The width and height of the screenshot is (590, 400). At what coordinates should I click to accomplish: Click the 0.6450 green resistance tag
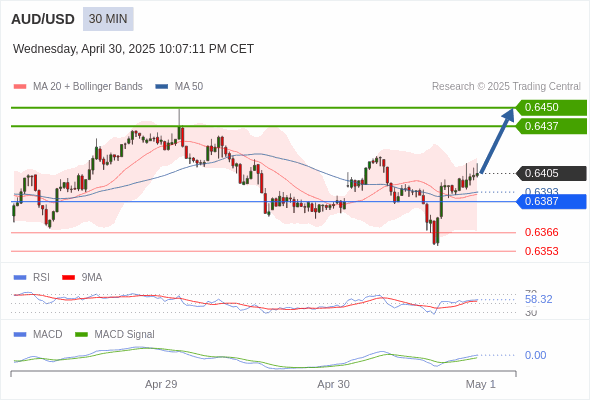tap(551, 108)
